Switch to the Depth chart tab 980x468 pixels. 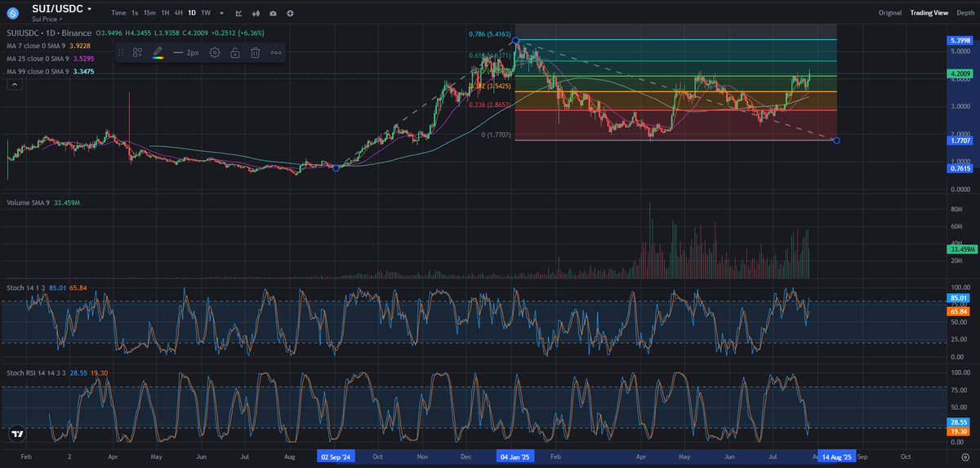[964, 13]
